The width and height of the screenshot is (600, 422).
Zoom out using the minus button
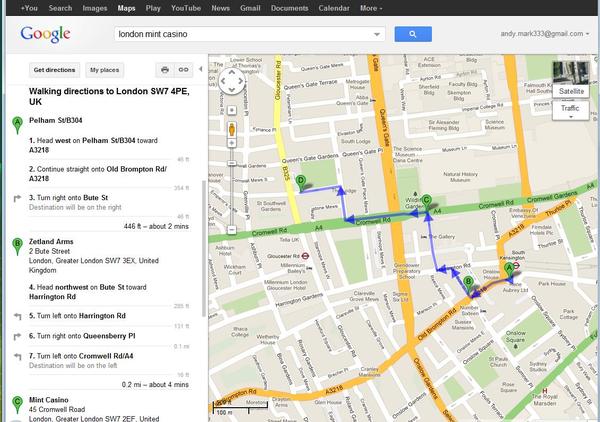(232, 230)
